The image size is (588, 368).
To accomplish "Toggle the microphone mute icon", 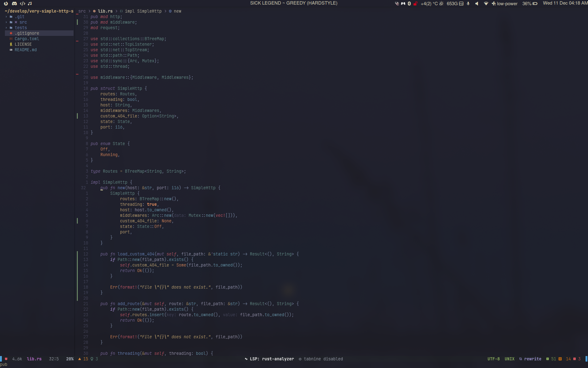I will 468,4.
